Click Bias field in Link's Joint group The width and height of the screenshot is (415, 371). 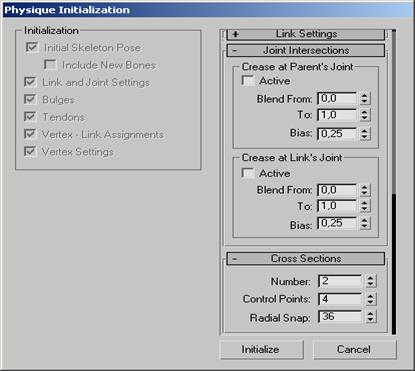pyautogui.click(x=337, y=223)
